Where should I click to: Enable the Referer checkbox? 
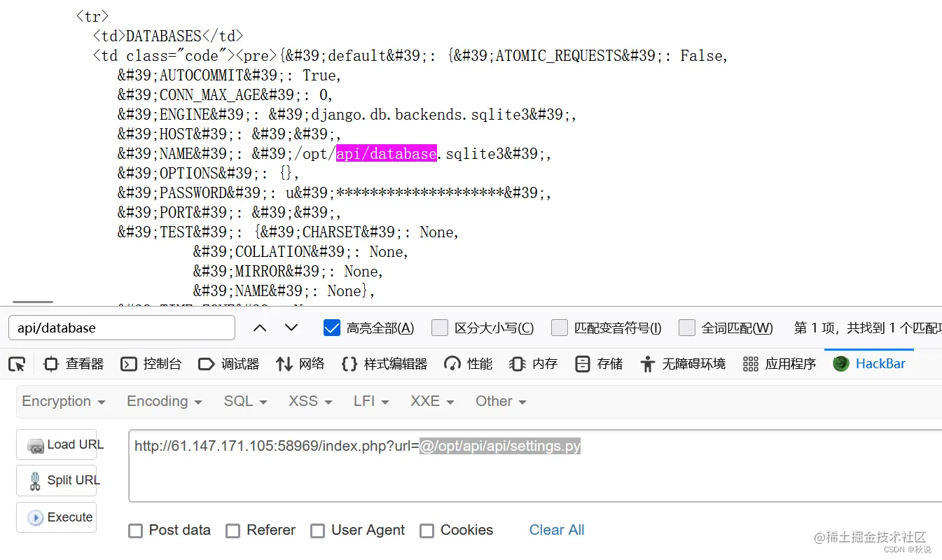pyautogui.click(x=233, y=531)
